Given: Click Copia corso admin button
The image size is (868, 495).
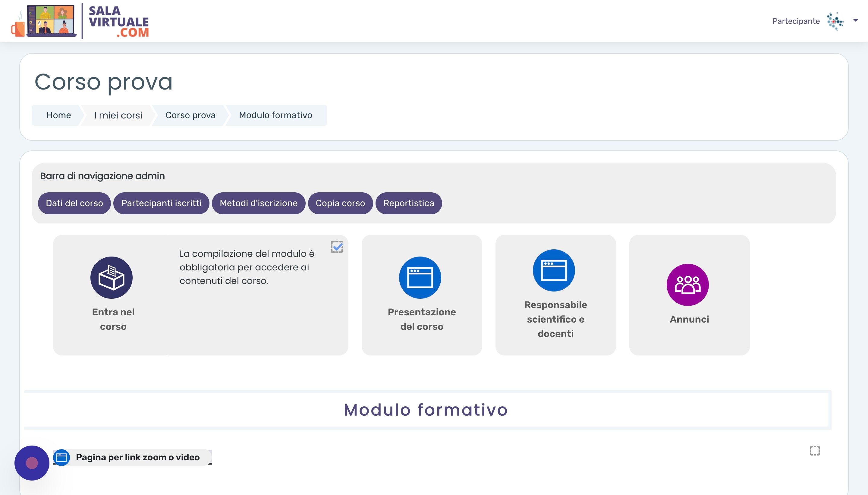Looking at the screenshot, I should pyautogui.click(x=340, y=203).
